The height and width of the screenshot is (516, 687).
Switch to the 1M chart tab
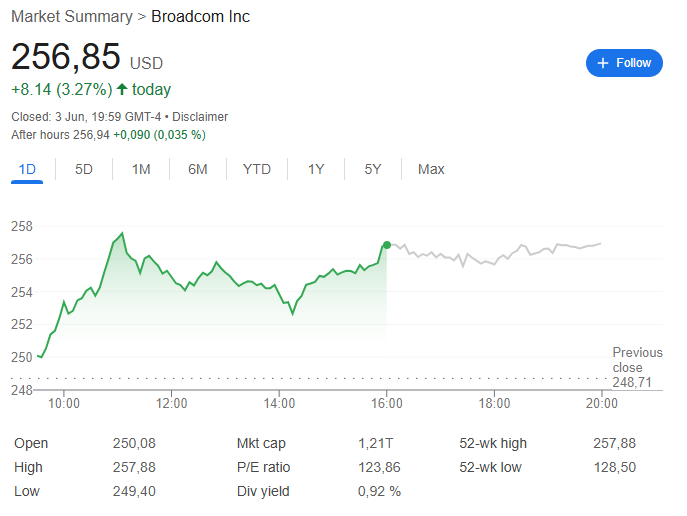click(141, 169)
